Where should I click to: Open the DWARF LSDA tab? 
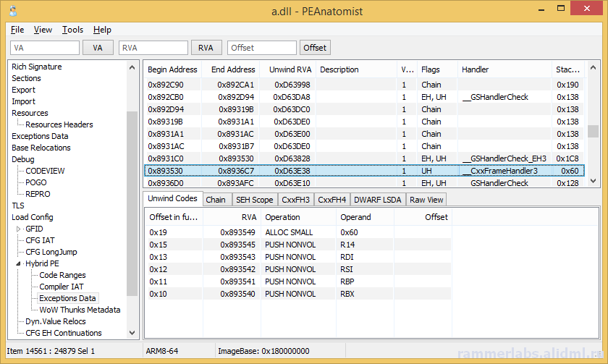pos(377,200)
